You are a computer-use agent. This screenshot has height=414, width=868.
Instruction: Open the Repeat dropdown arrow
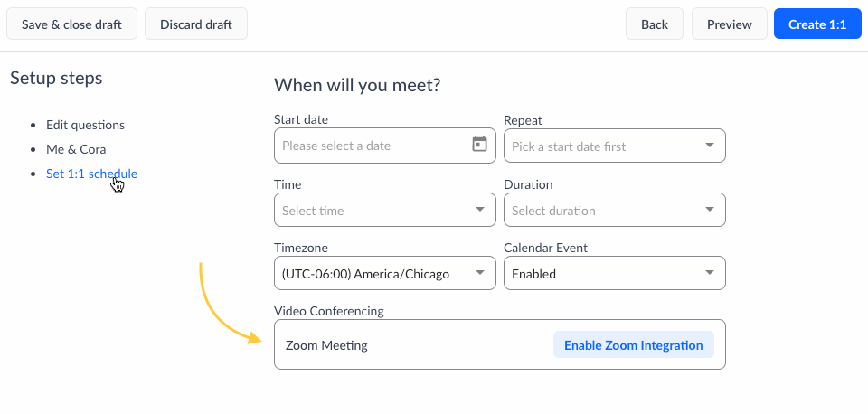[710, 146]
